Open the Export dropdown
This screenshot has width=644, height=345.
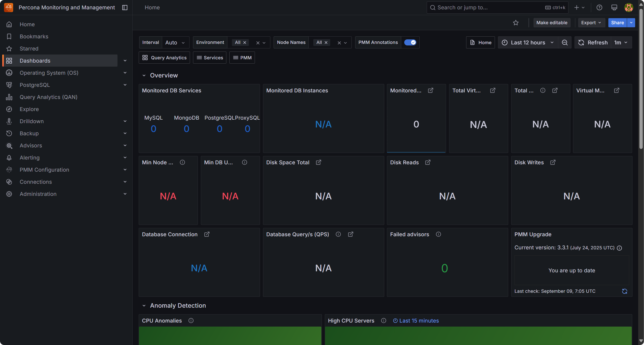(x=591, y=23)
